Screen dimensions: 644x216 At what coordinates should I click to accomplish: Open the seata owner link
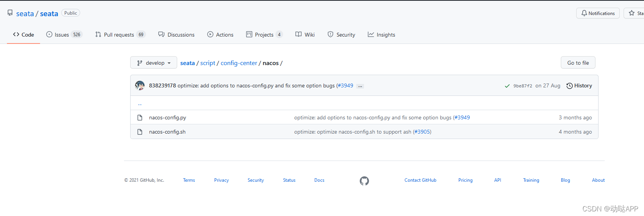25,14
